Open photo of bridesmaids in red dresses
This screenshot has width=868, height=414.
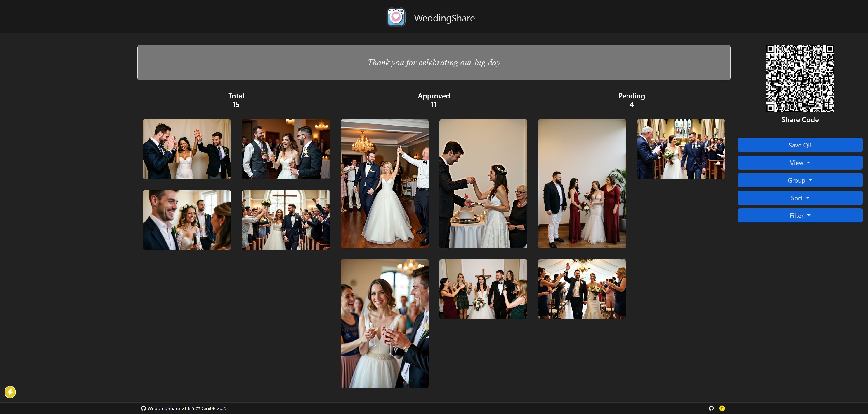click(x=582, y=184)
